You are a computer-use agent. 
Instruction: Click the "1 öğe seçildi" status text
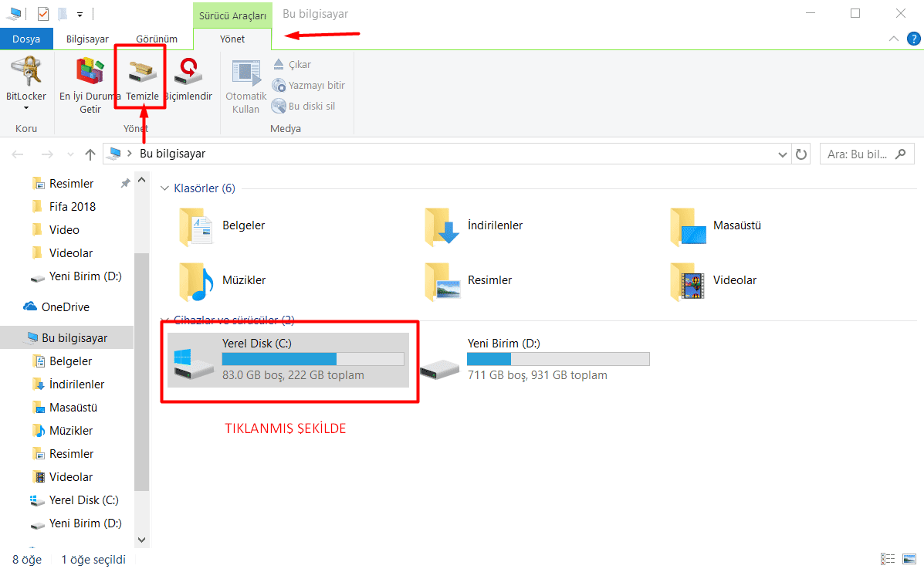pyautogui.click(x=93, y=560)
